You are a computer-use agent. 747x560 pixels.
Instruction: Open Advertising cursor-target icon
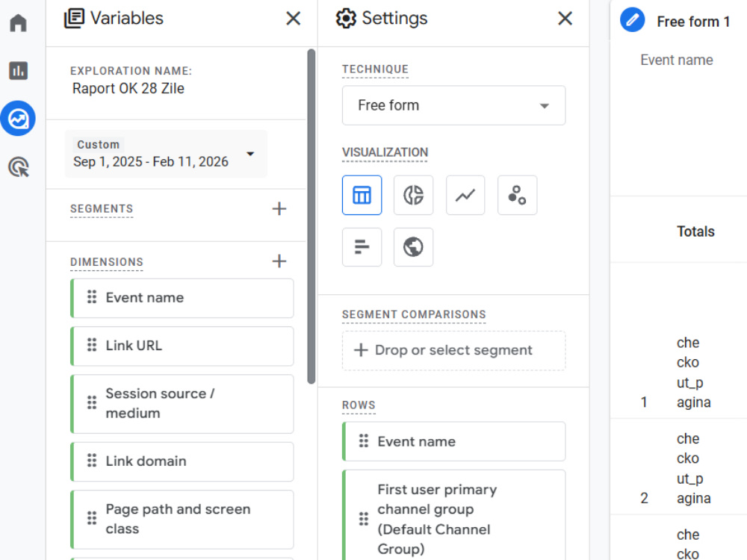pos(18,167)
